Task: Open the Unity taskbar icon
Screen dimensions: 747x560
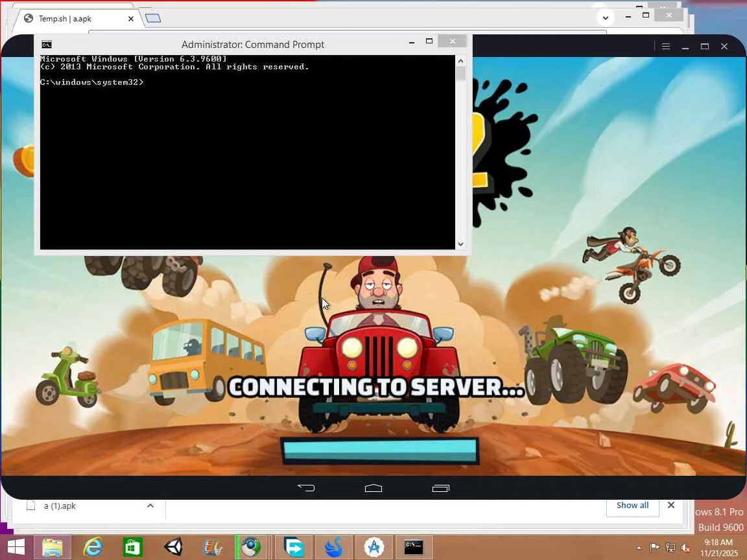Action: [173, 547]
